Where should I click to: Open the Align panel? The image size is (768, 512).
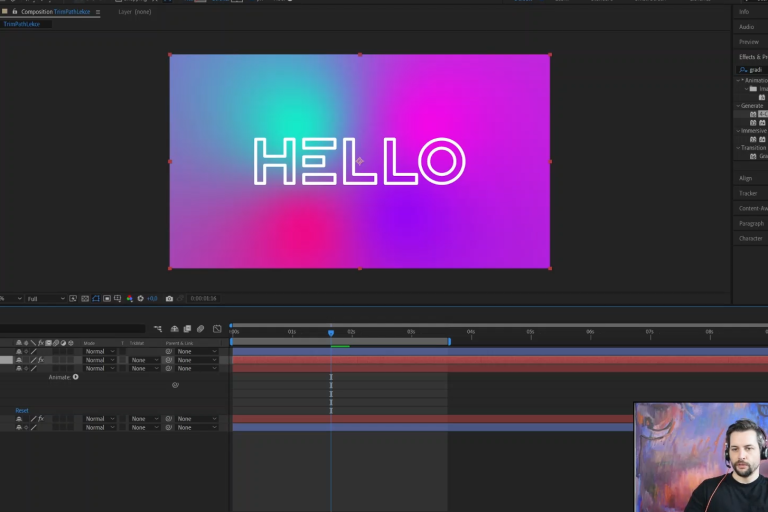(746, 178)
